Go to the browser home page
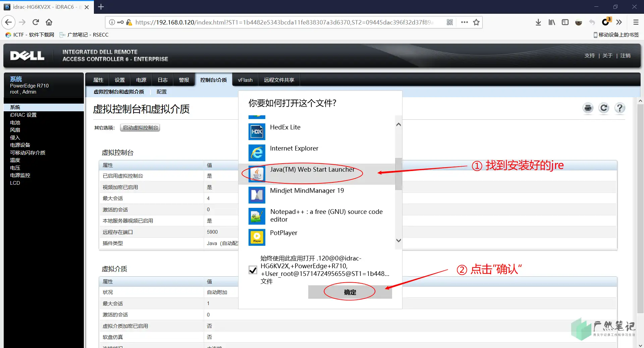This screenshot has width=644, height=348. click(x=49, y=22)
